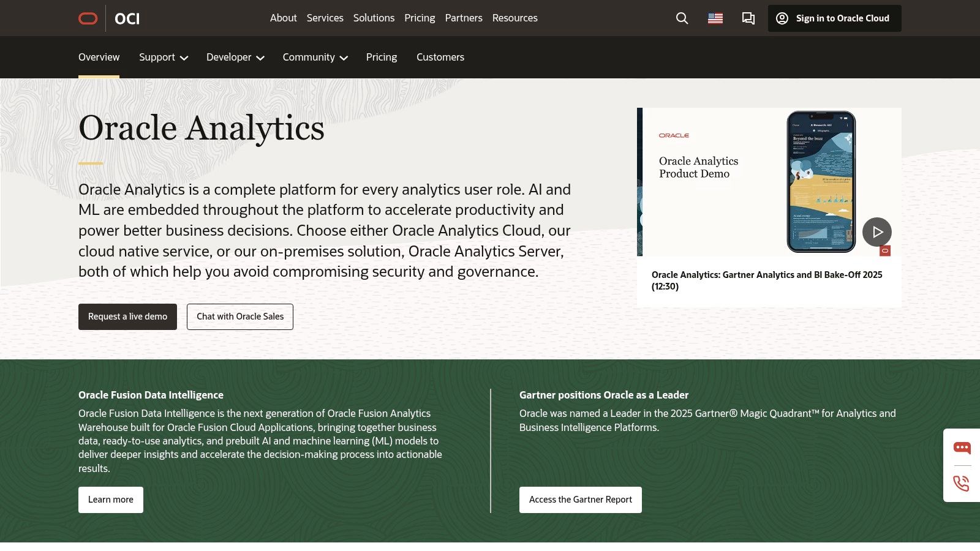
Task: Select the Overview tab
Action: point(99,57)
